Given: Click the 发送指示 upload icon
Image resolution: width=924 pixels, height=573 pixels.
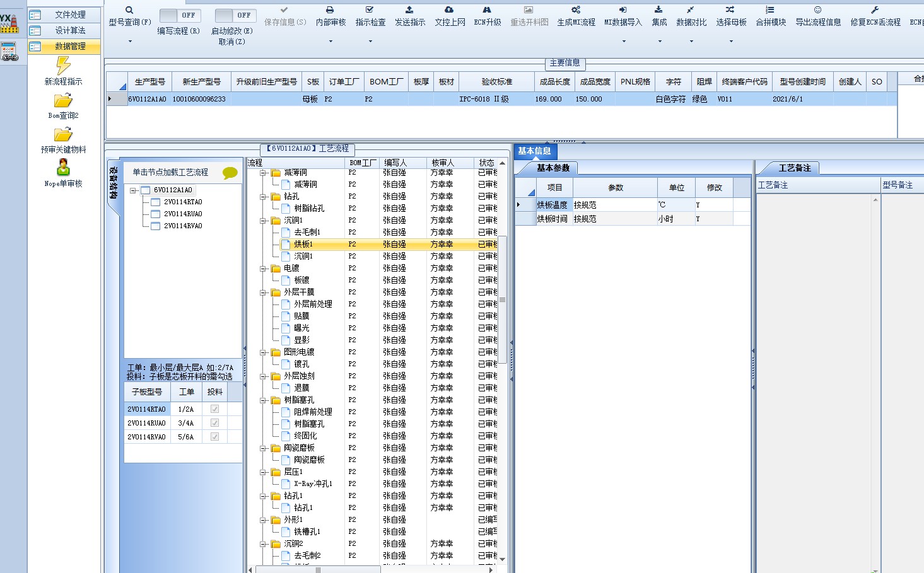Looking at the screenshot, I should pyautogui.click(x=409, y=10).
